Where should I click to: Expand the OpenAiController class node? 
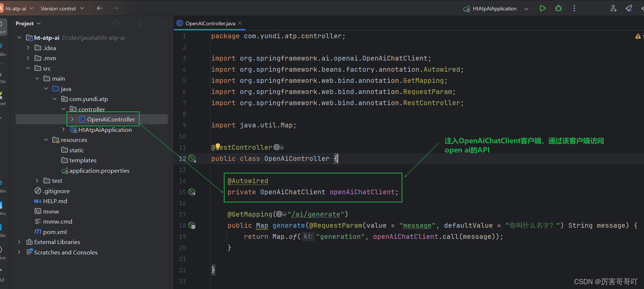point(72,119)
